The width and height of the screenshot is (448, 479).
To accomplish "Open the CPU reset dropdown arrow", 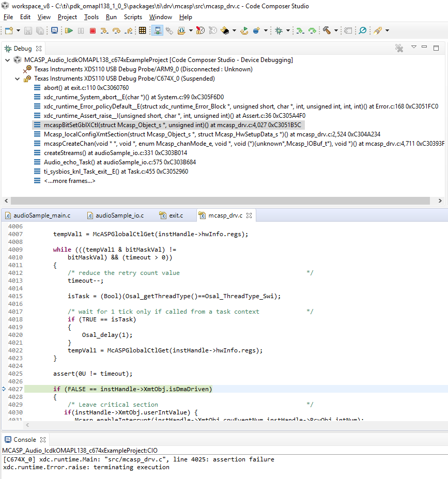I will click(x=234, y=30).
